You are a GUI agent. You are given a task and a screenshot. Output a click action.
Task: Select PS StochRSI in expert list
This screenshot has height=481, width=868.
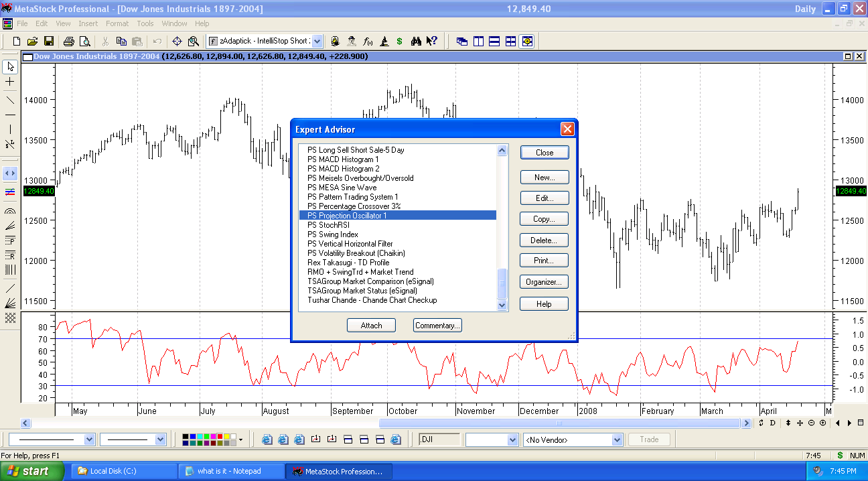coord(328,225)
